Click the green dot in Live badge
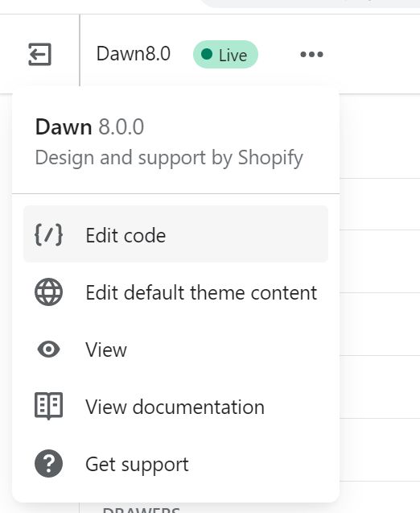 pyautogui.click(x=207, y=54)
